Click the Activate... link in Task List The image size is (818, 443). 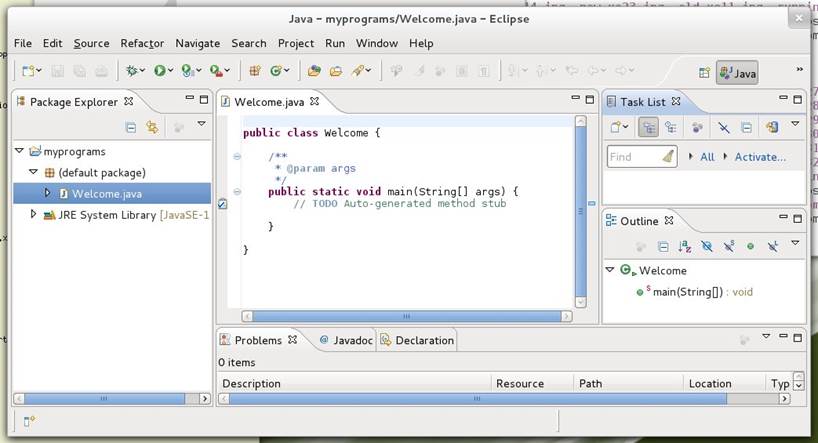click(760, 157)
